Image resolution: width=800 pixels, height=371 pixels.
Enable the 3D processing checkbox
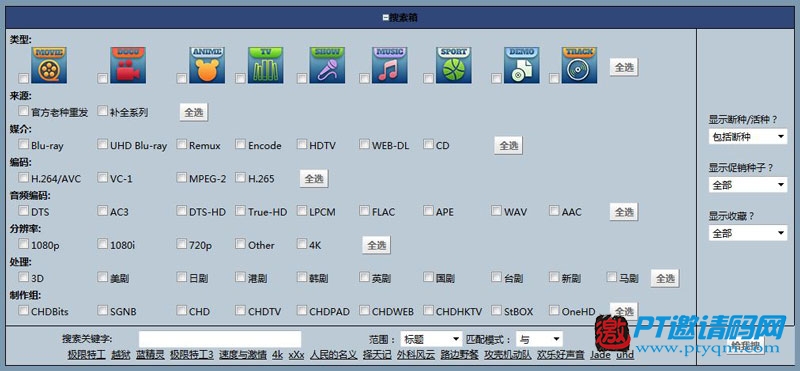coord(23,277)
